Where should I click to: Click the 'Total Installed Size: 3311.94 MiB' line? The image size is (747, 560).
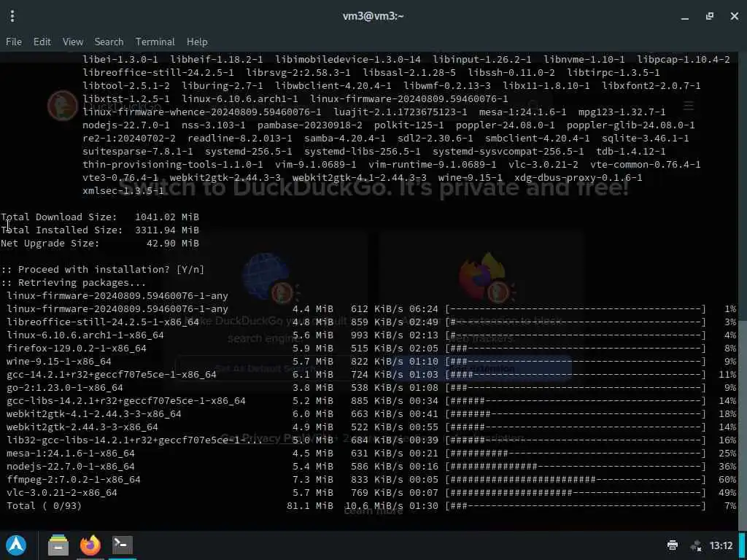click(x=100, y=230)
